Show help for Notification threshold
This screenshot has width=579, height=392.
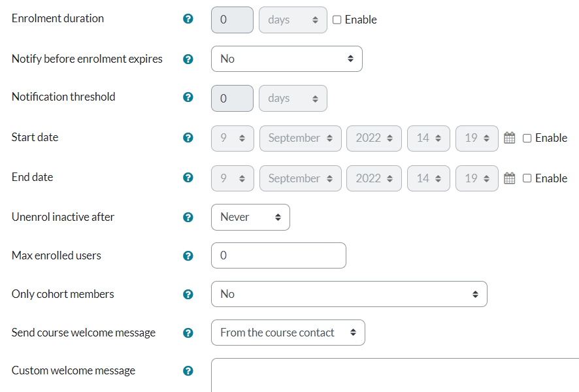click(x=188, y=97)
